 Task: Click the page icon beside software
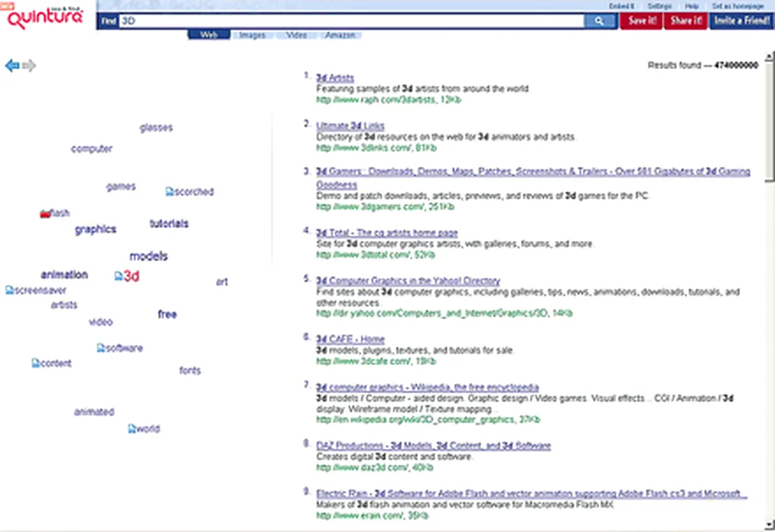pos(101,348)
